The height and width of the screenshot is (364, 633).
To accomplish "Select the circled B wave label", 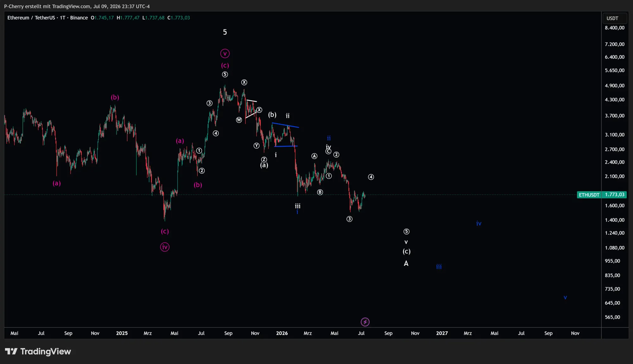I will (320, 192).
